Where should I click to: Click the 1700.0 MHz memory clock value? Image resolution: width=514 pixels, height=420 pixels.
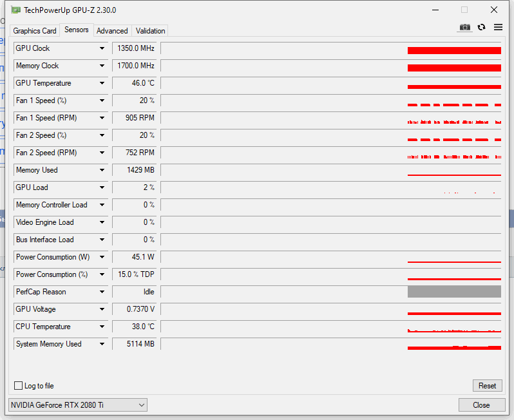pos(135,66)
